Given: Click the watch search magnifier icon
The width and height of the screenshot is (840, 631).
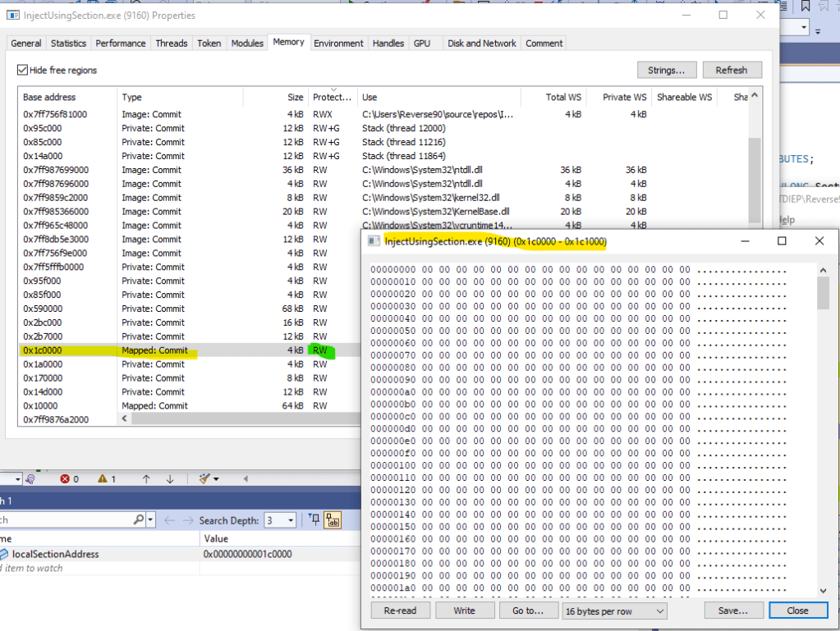Looking at the screenshot, I should pyautogui.click(x=139, y=520).
